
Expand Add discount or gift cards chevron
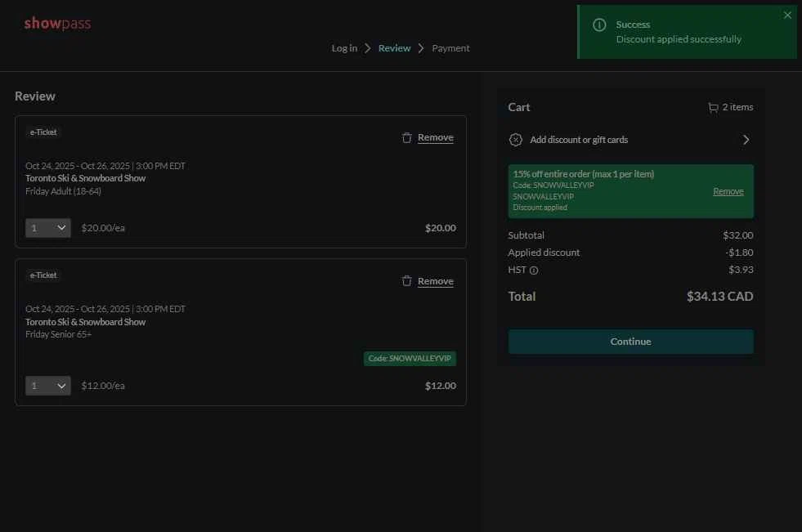coord(746,140)
